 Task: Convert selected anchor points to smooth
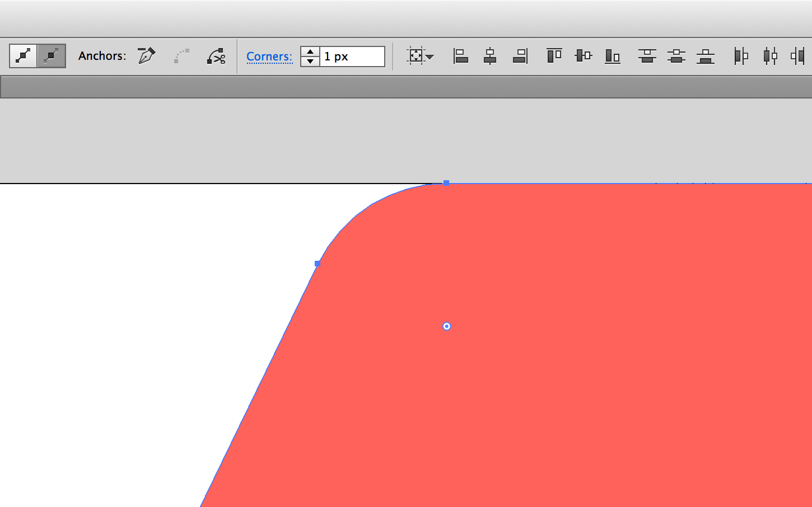coord(52,56)
